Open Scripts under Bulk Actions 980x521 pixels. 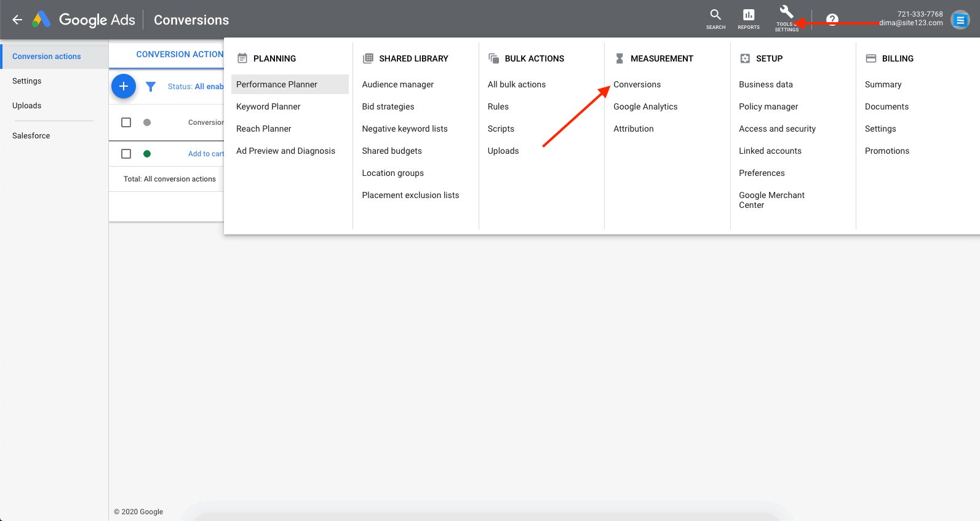[x=501, y=129]
